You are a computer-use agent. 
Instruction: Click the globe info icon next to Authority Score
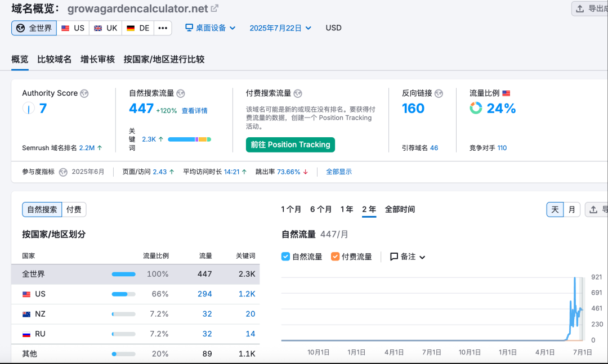(84, 93)
